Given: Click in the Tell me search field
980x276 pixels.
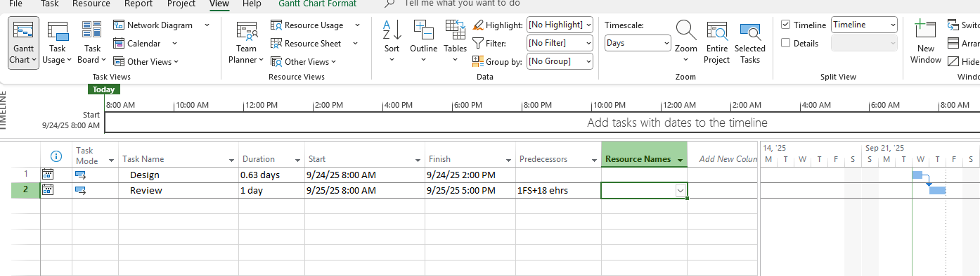Looking at the screenshot, I should click(462, 4).
